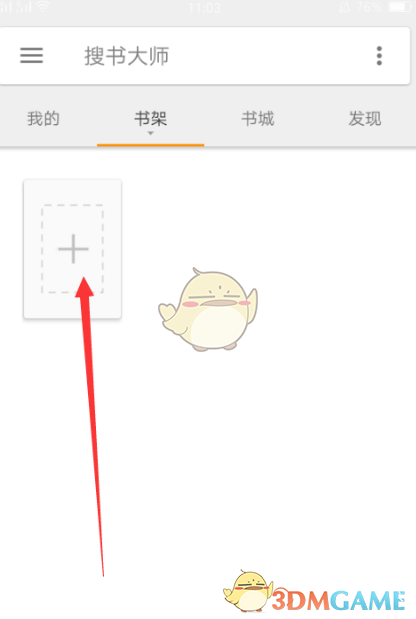This screenshot has height=619, width=416.
Task: Tap the plus icon to add a book
Action: click(73, 249)
